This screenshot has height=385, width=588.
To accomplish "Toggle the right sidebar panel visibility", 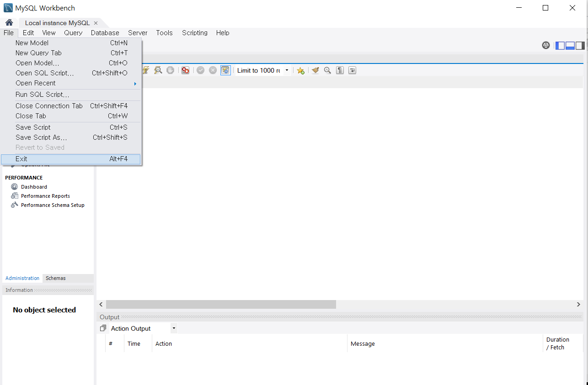I will tap(580, 45).
